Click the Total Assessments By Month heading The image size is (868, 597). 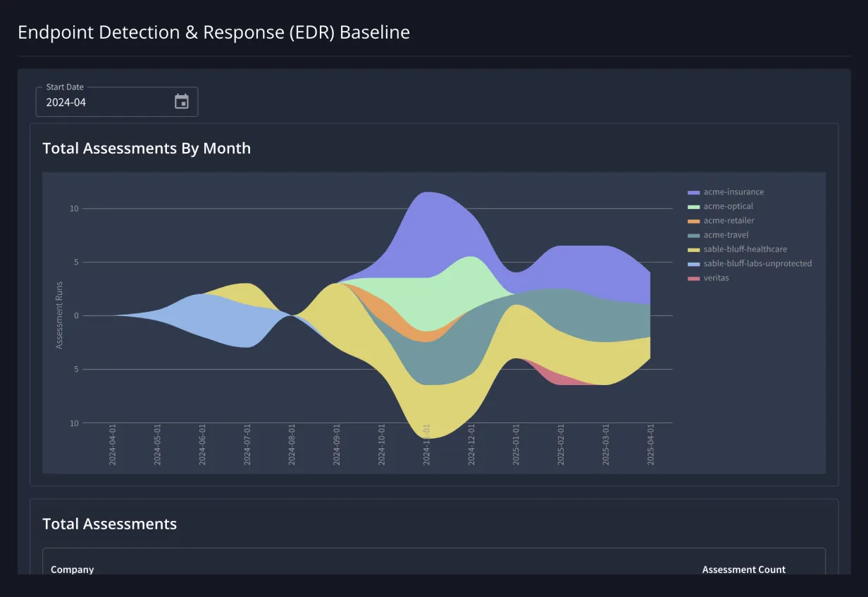click(x=147, y=149)
